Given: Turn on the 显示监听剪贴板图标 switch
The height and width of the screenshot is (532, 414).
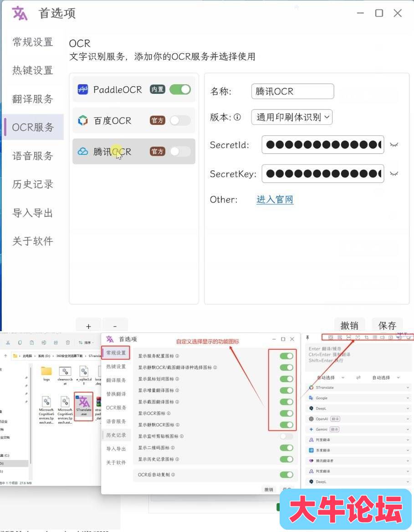Looking at the screenshot, I should [x=286, y=436].
